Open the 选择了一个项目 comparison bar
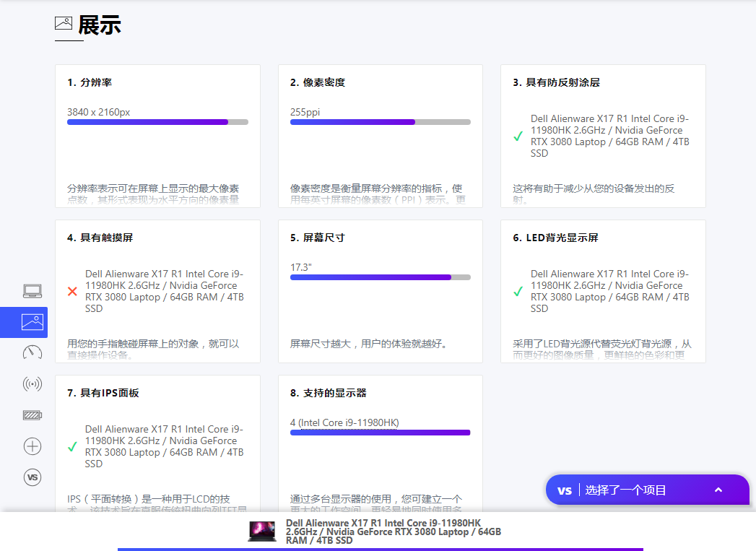Screen dimensions: 756x551 [x=648, y=490]
